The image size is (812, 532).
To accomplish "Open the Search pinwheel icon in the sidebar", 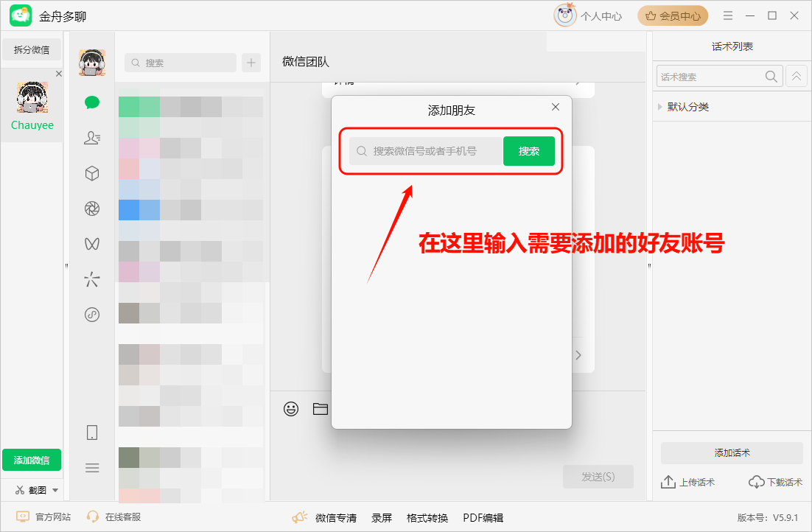I will pos(92,279).
